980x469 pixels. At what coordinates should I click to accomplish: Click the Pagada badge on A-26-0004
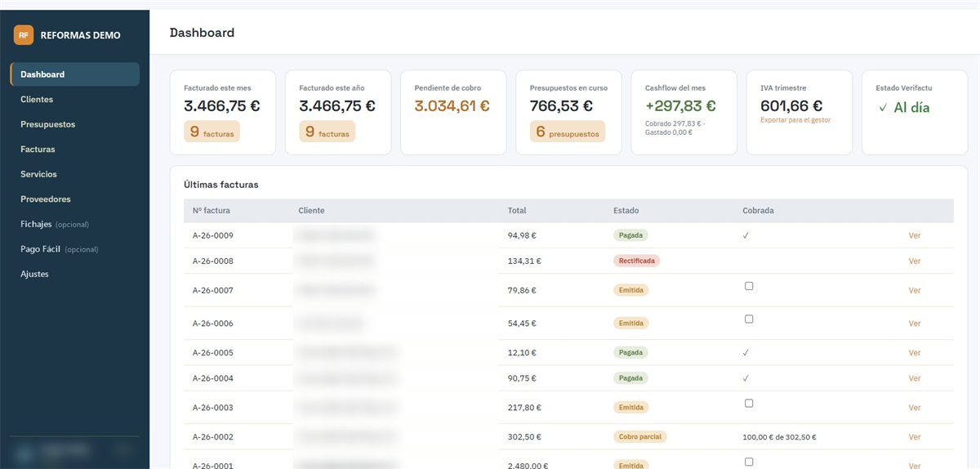click(x=631, y=378)
